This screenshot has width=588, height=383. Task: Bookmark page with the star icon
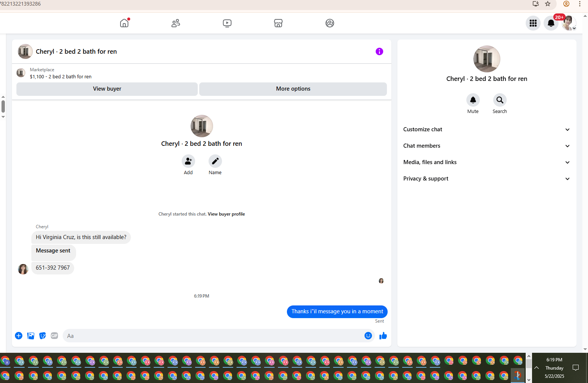click(548, 4)
